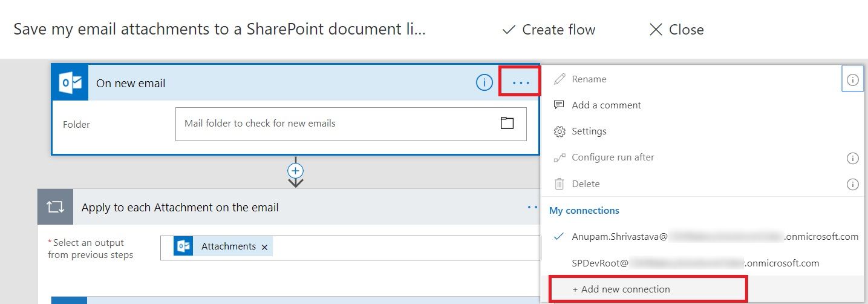868x304 pixels.
Task: Click the Select an output field
Action: tap(351, 247)
